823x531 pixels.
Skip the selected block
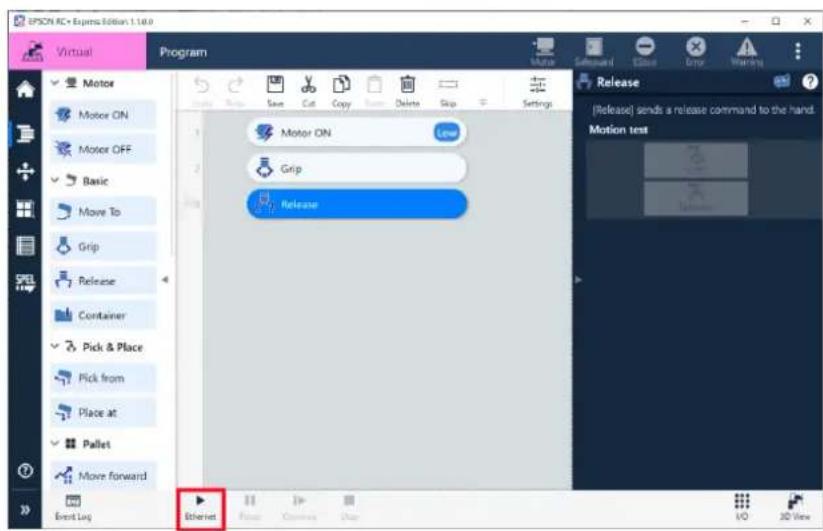(x=448, y=91)
